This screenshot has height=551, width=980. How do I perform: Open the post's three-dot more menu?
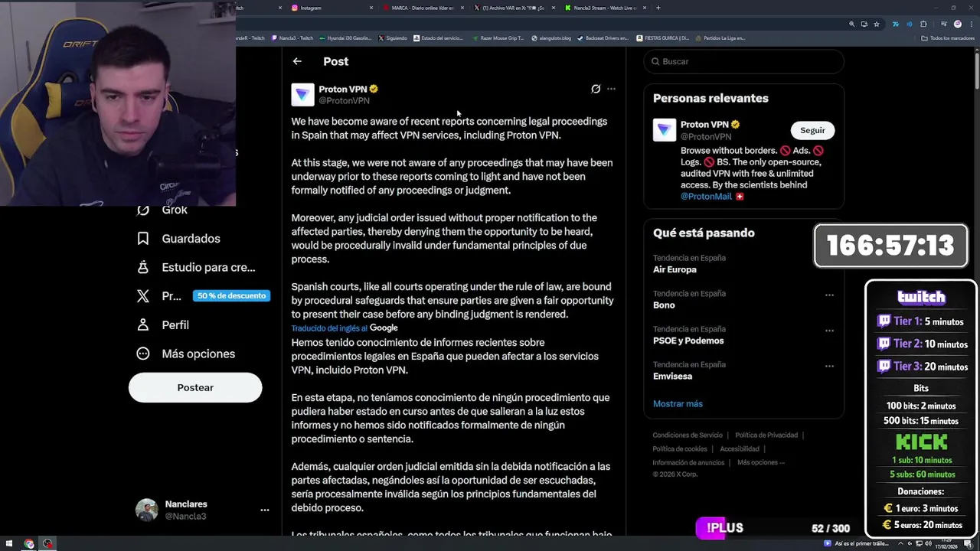click(x=611, y=89)
